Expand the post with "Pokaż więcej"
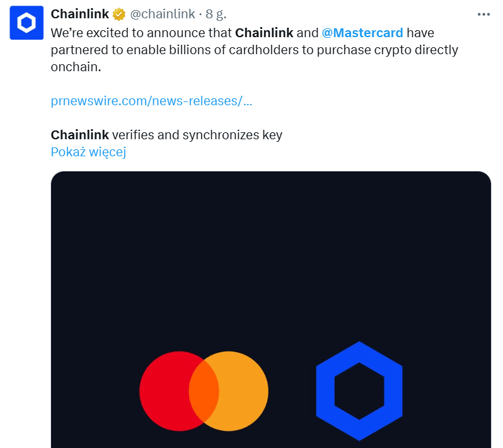Image resolution: width=503 pixels, height=448 pixels. pyautogui.click(x=88, y=152)
